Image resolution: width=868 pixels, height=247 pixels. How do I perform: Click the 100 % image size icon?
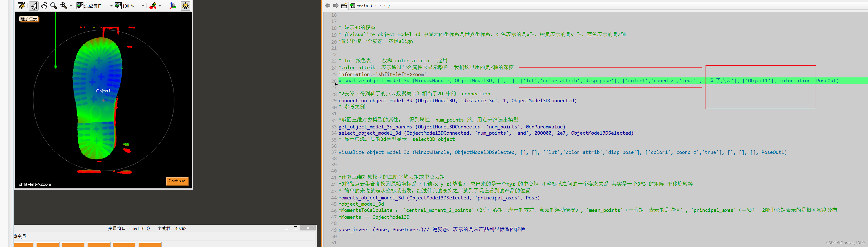click(x=118, y=6)
